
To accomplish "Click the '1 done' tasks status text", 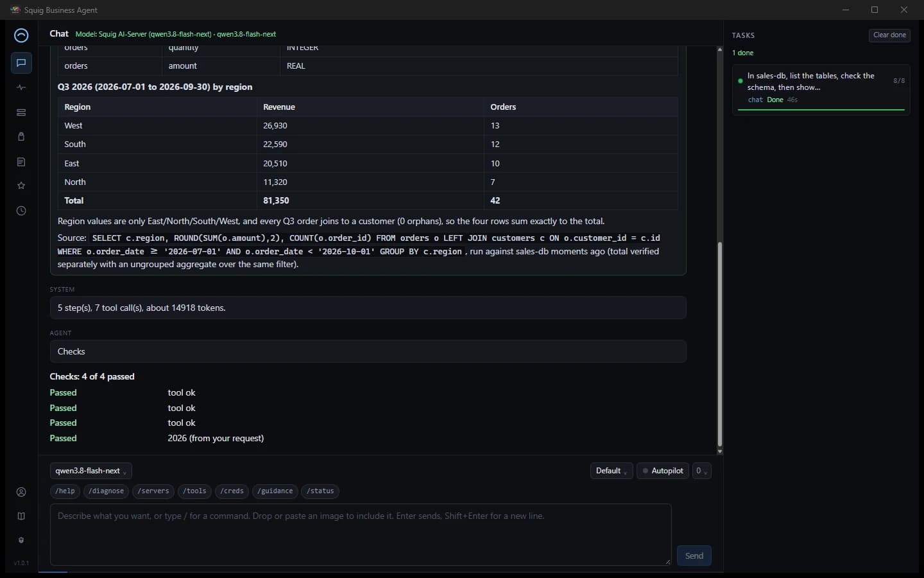I will [x=743, y=53].
